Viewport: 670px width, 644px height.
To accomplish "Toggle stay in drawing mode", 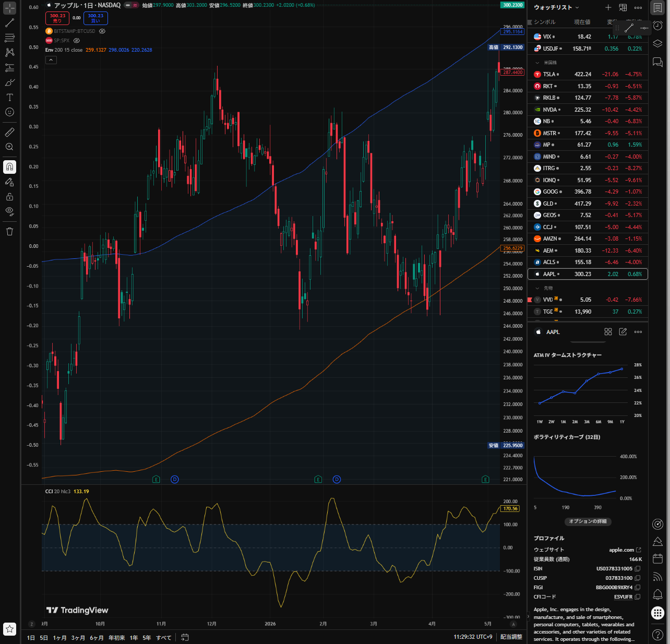I will pos(9,182).
